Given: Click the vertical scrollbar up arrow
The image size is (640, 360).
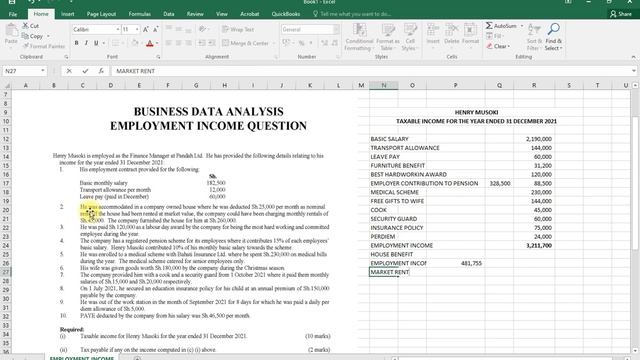Looking at the screenshot, I should [x=635, y=85].
